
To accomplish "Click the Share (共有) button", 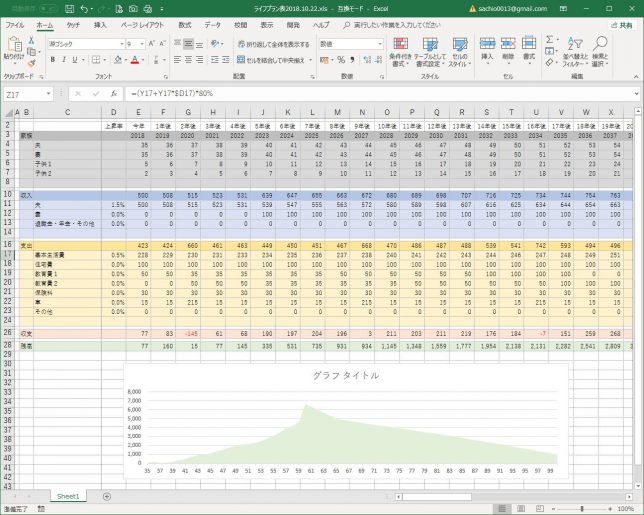I will (x=622, y=25).
